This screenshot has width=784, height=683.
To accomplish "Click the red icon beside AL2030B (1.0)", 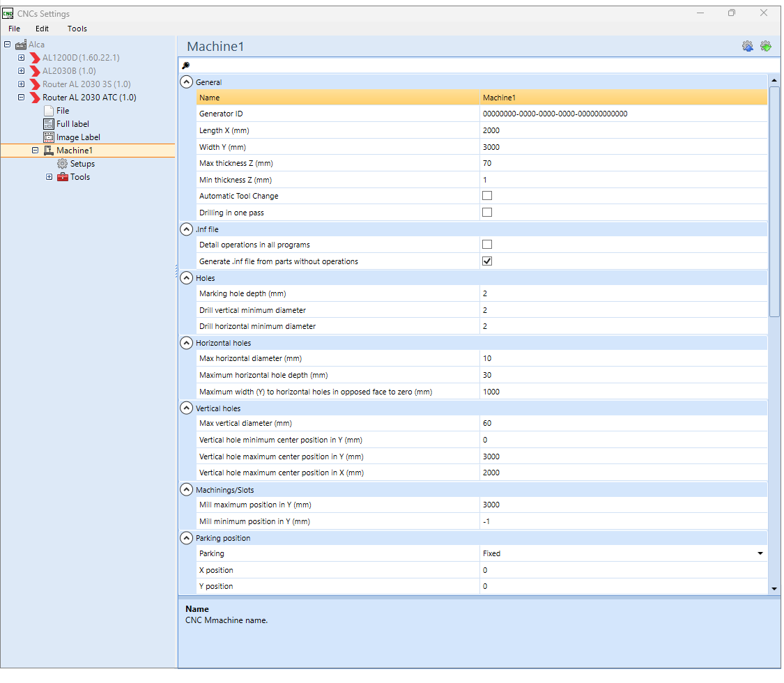I will 35,71.
